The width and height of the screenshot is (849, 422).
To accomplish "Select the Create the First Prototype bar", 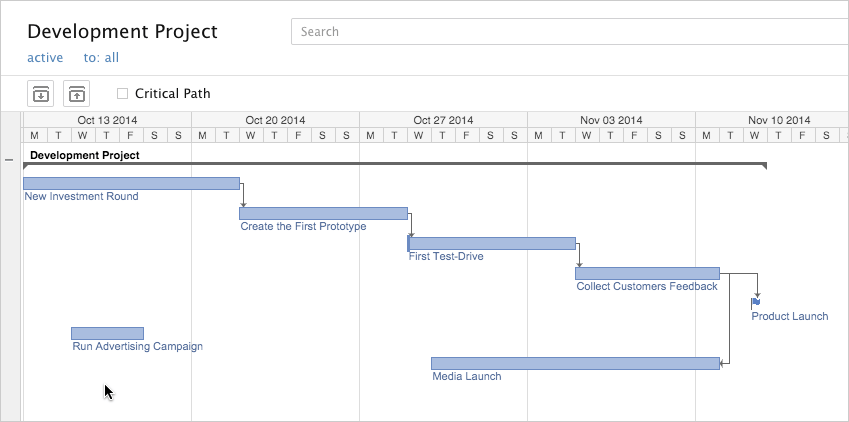I will [x=323, y=213].
